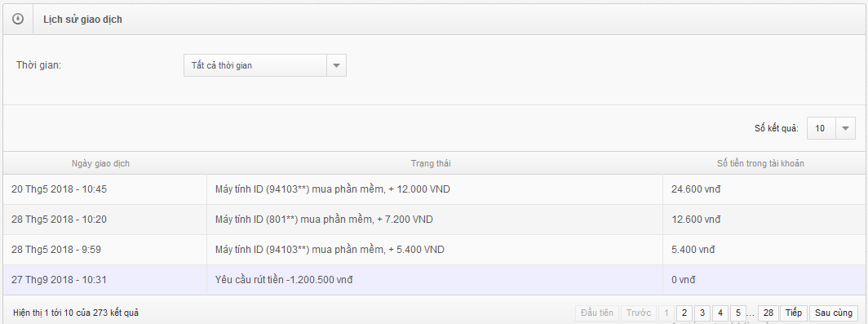Jump to page 28 of results
Viewport: 868px width, 324px height.
(768, 313)
